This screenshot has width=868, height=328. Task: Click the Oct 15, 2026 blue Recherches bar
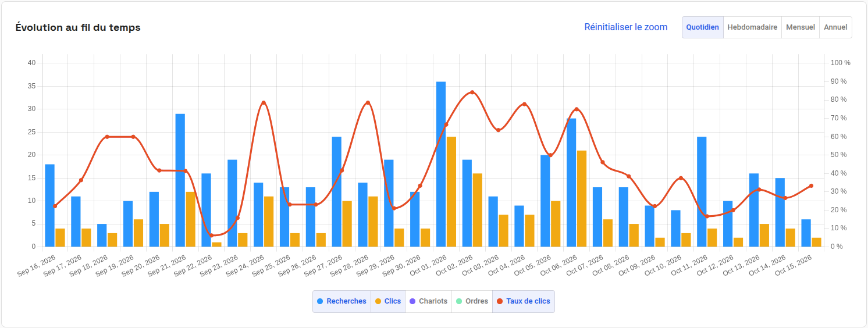806,233
